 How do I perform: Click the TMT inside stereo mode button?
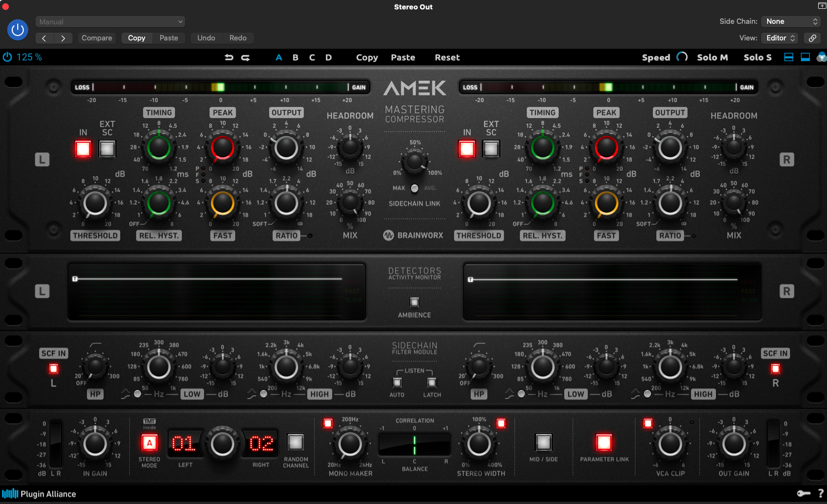coord(149,443)
